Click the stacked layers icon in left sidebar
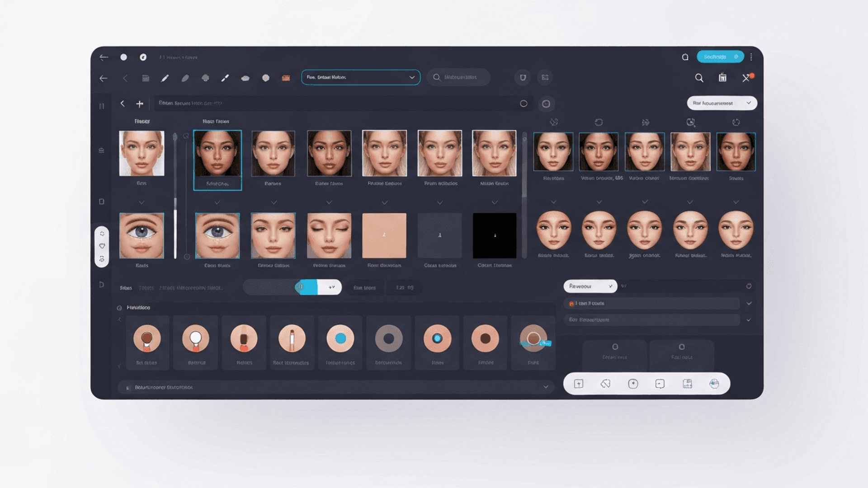The height and width of the screenshot is (488, 868). [101, 150]
